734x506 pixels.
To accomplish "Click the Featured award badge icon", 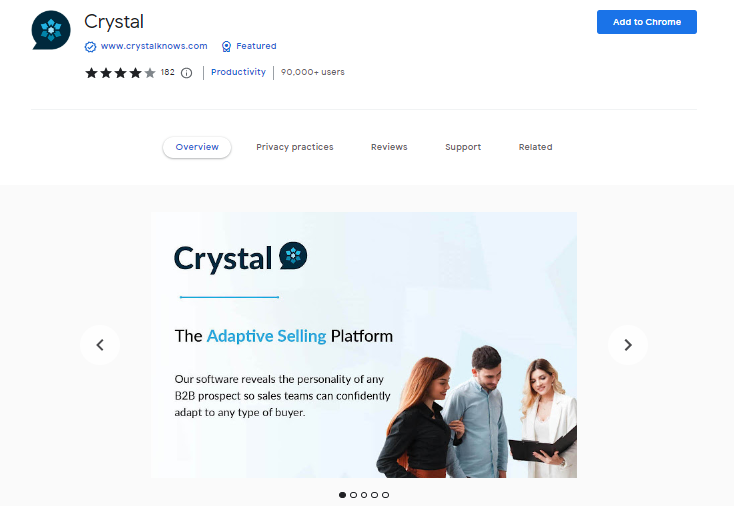I will [x=226, y=46].
